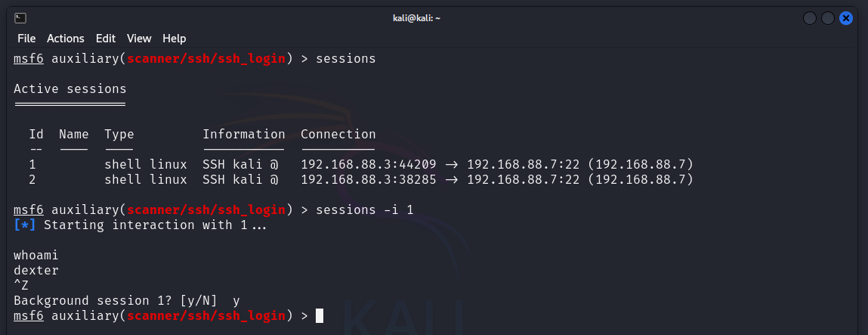Click the blue [*] status marker
This screenshot has height=335, width=868.
(x=25, y=225)
